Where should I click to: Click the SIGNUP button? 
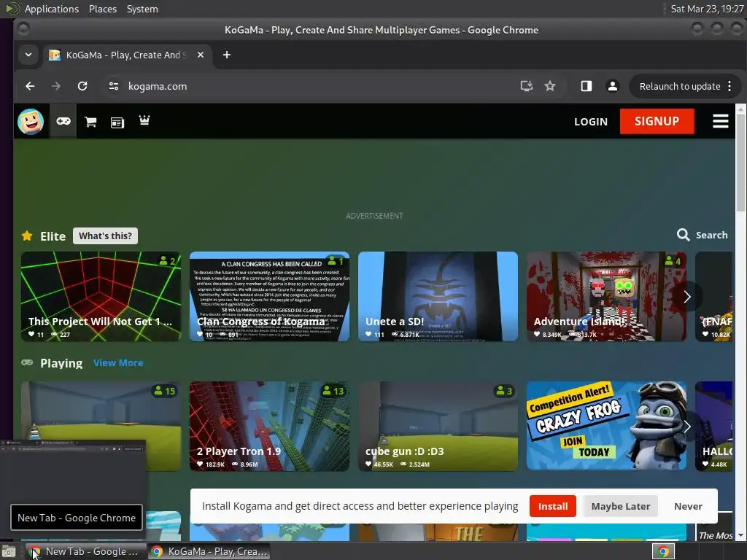tap(657, 122)
